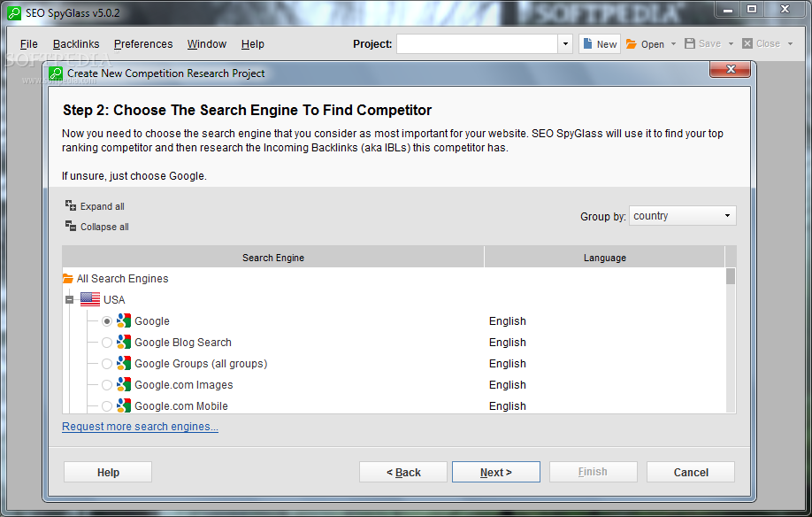Minimize the SEO SpyGlass main window
812x517 pixels.
coord(728,9)
